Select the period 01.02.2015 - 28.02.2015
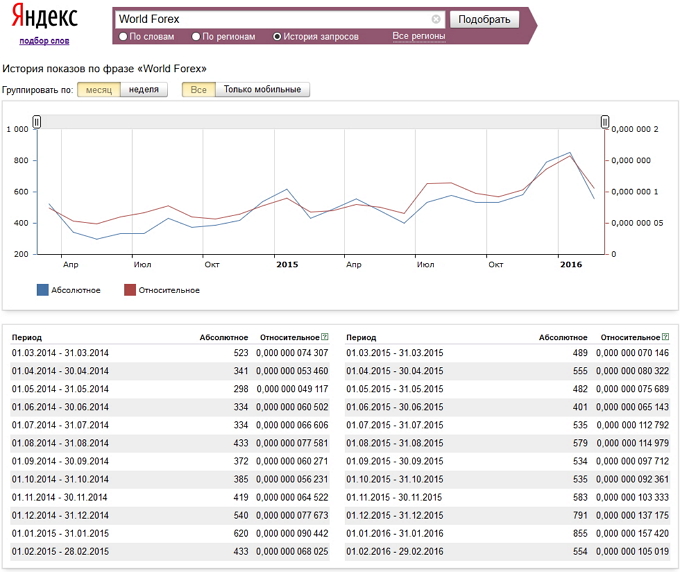Viewport: 680px width, 572px height. click(x=60, y=552)
